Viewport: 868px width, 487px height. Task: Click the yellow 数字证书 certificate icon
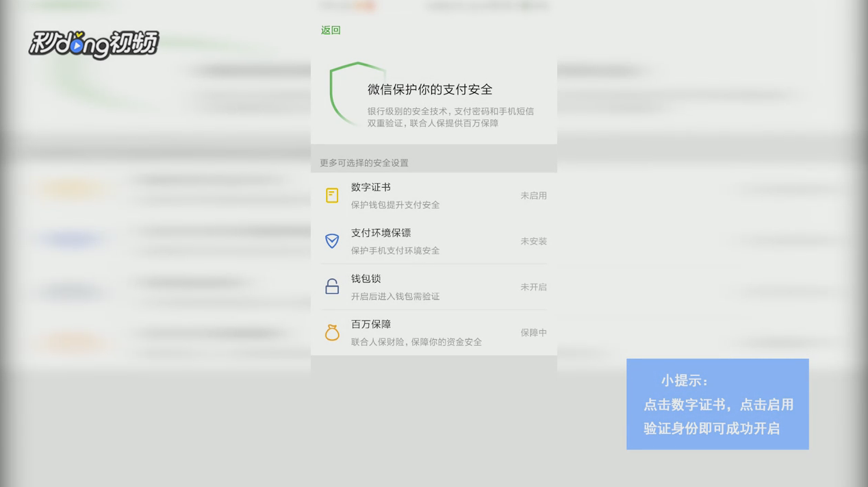click(x=332, y=195)
